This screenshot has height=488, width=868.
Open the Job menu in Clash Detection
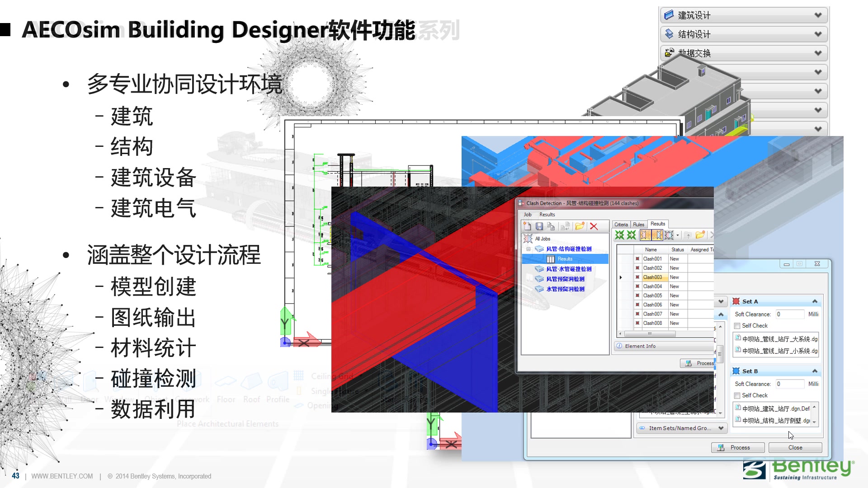528,215
